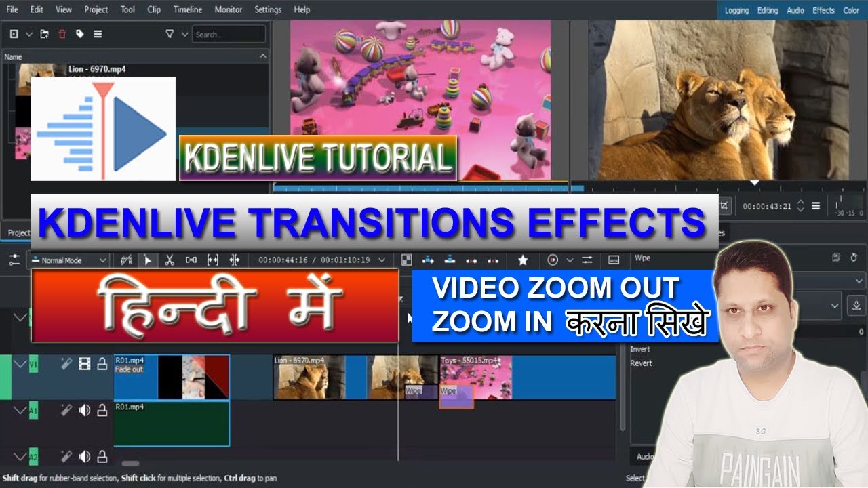The image size is (868, 488).
Task: Click the slip tool icon in timeline toolbar
Action: coord(235,260)
